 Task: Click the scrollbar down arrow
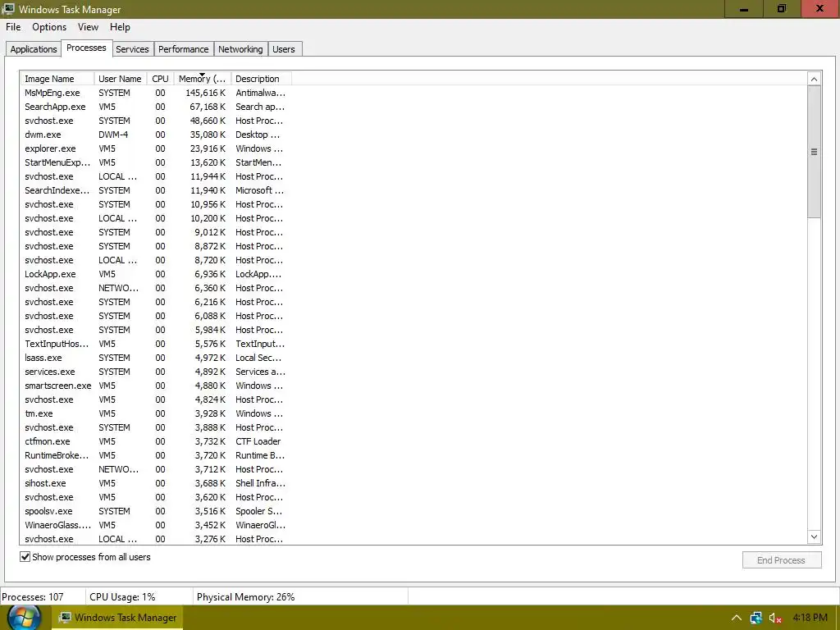click(815, 536)
